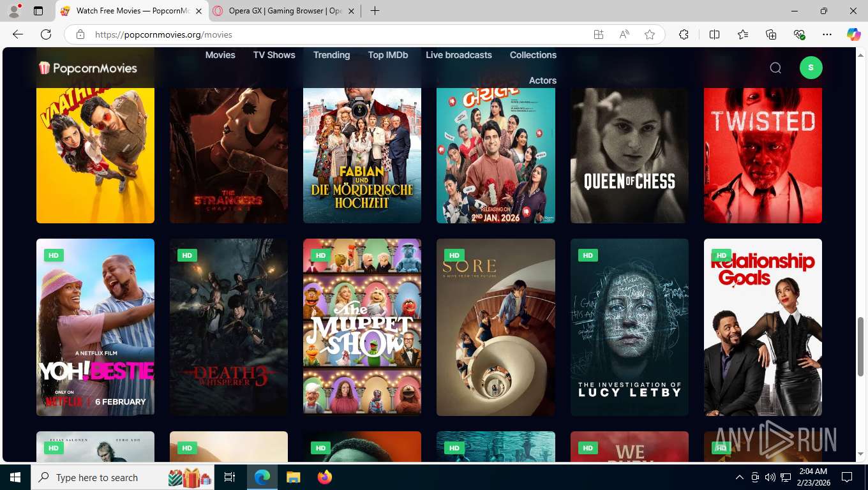The height and width of the screenshot is (490, 868).
Task: Show hidden tray icons chevron
Action: 740,477
